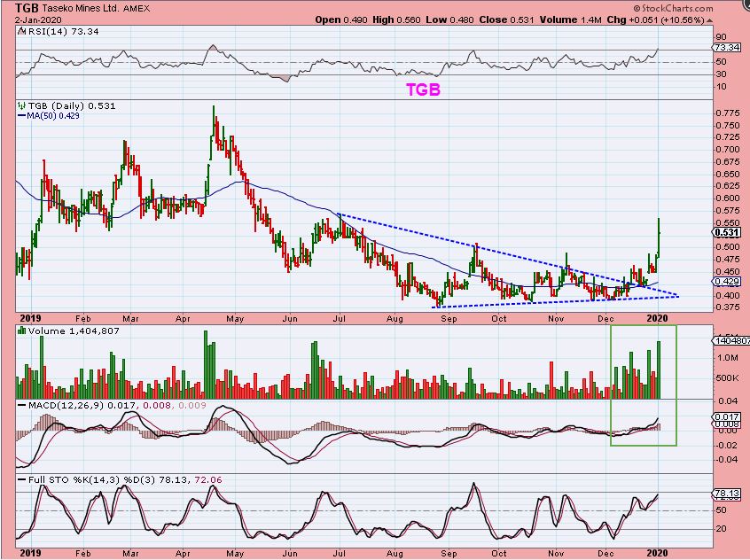Open the StockCharts.com watermark link
750x560 pixels.
coord(673,8)
